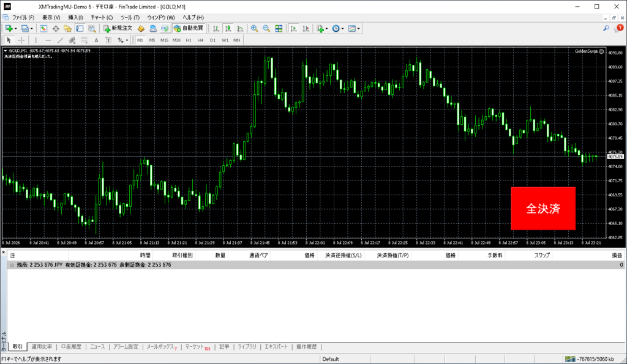Switch to the 口座履歴 tab
Viewport: 627px width, 364px height.
[x=71, y=346]
